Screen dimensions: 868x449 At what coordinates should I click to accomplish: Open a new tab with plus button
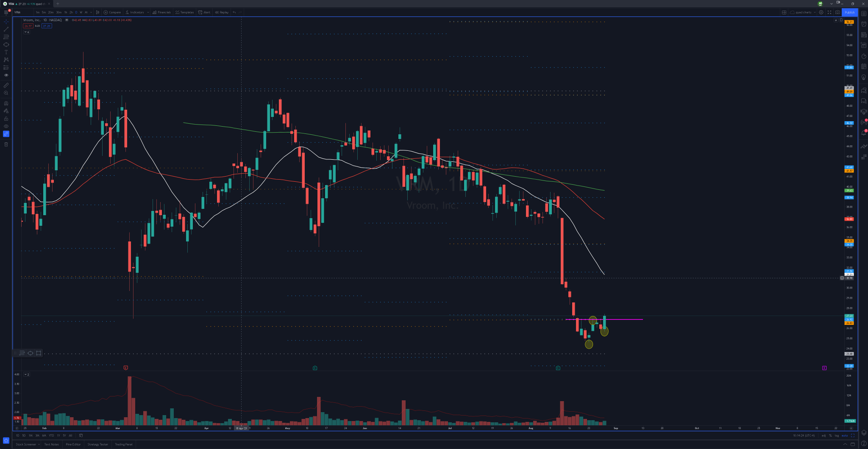(58, 4)
